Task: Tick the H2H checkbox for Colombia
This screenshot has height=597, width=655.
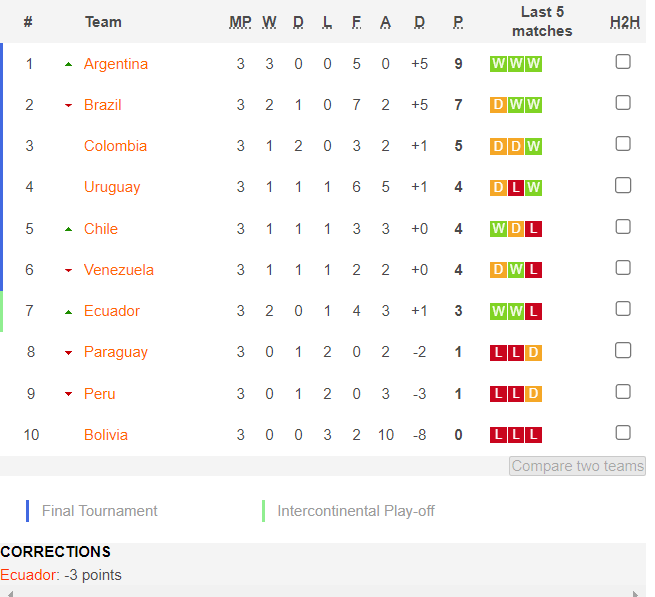Action: pyautogui.click(x=623, y=144)
